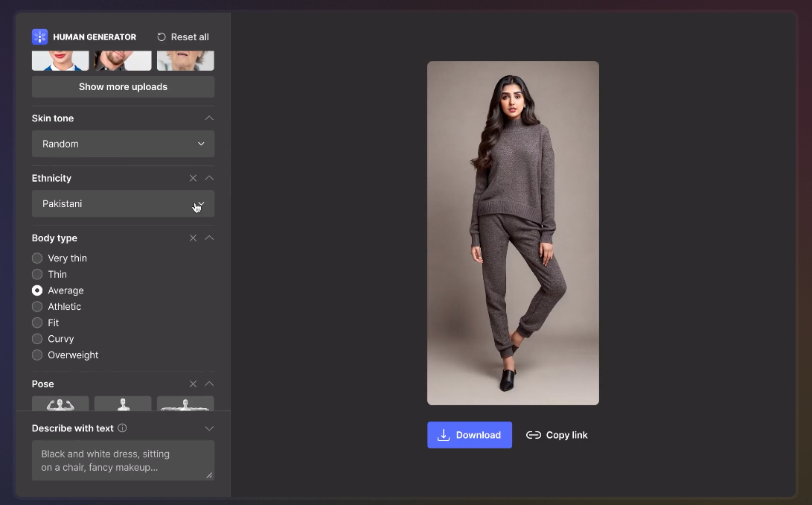812x505 pixels.
Task: Clear the Body type selection with X icon
Action: (193, 238)
